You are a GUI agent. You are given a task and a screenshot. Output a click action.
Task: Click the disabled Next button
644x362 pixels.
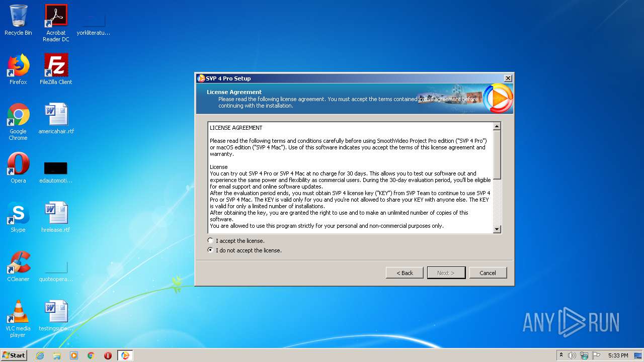[x=446, y=273]
